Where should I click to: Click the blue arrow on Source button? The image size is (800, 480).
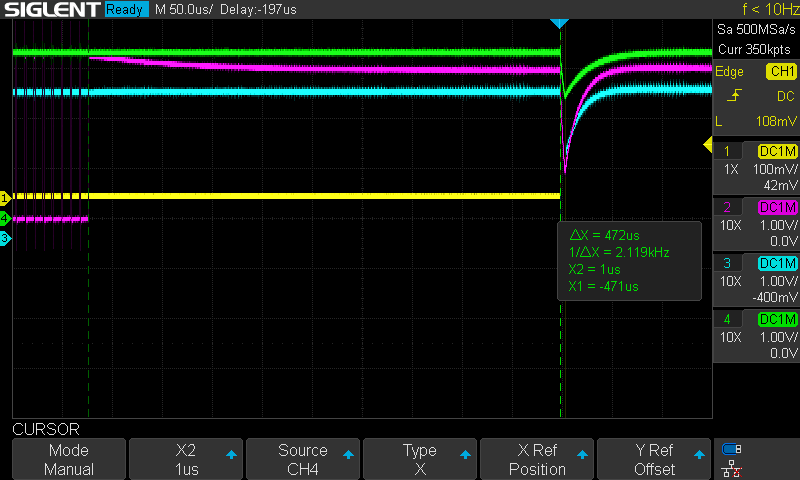tap(348, 454)
